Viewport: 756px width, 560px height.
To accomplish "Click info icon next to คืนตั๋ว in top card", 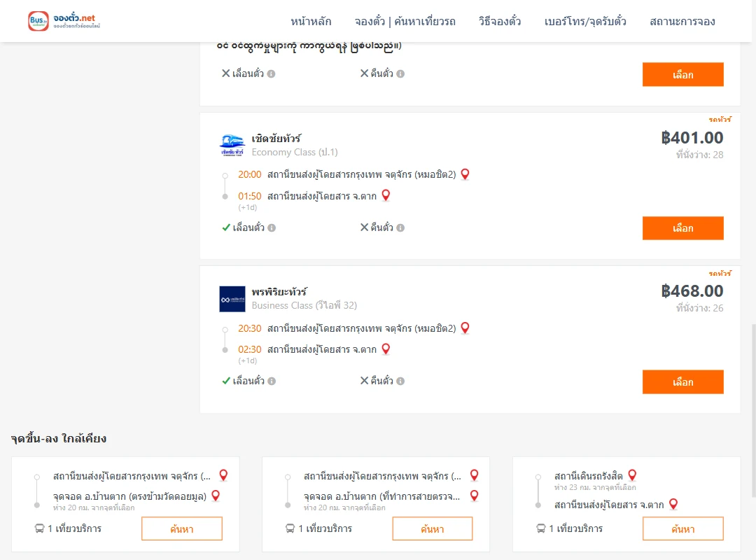I will point(400,73).
